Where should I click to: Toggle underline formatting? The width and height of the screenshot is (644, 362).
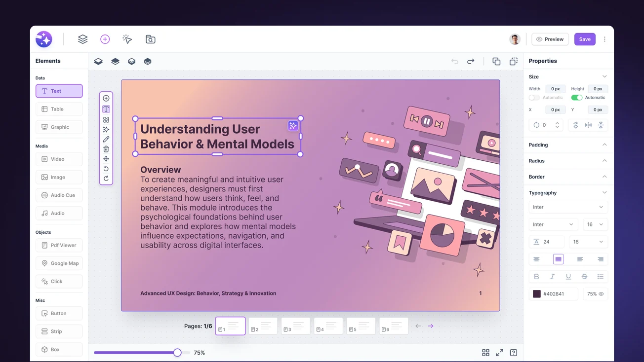point(568,277)
